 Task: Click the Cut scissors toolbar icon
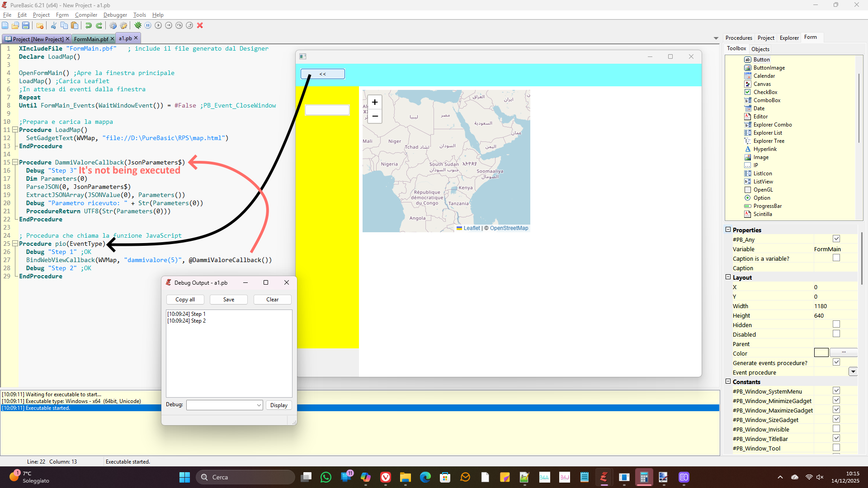[x=53, y=26]
